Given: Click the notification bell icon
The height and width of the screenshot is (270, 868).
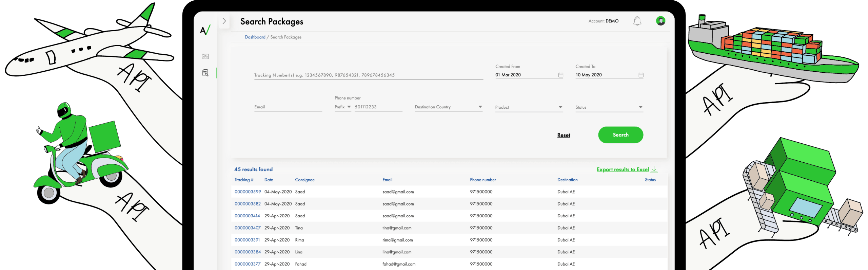Looking at the screenshot, I should [637, 21].
